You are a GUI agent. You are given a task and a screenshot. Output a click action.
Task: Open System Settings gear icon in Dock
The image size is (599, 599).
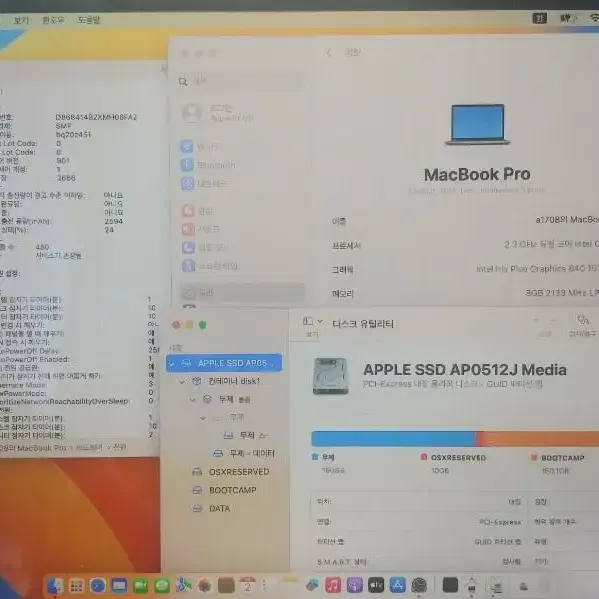(x=419, y=585)
